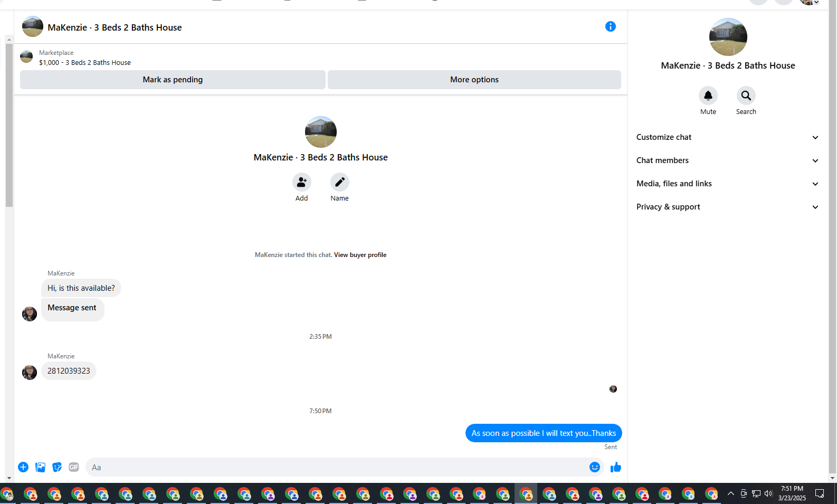Switch to the active highlighted Chrome taskbar window
This screenshot has width=837, height=504.
coord(526,494)
